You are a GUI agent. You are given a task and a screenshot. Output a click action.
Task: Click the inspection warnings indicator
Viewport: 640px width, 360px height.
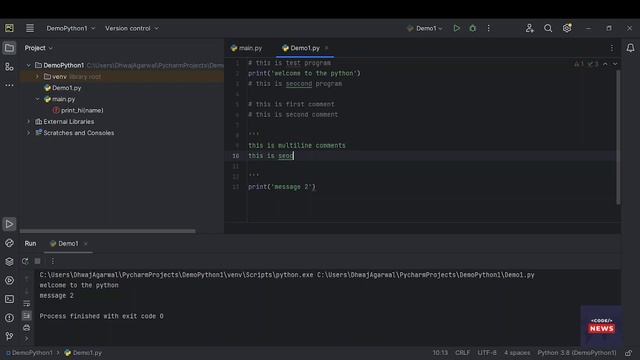pos(586,64)
